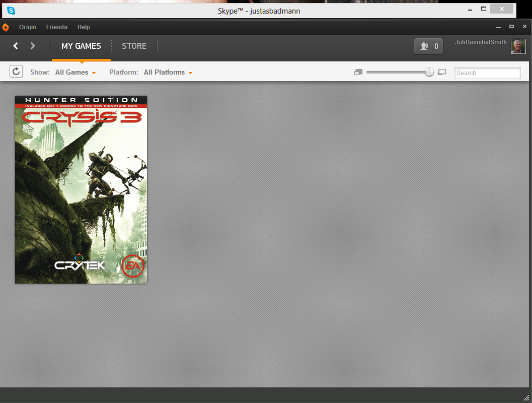Image resolution: width=532 pixels, height=403 pixels.
Task: Switch to the STORE tab
Action: point(134,46)
